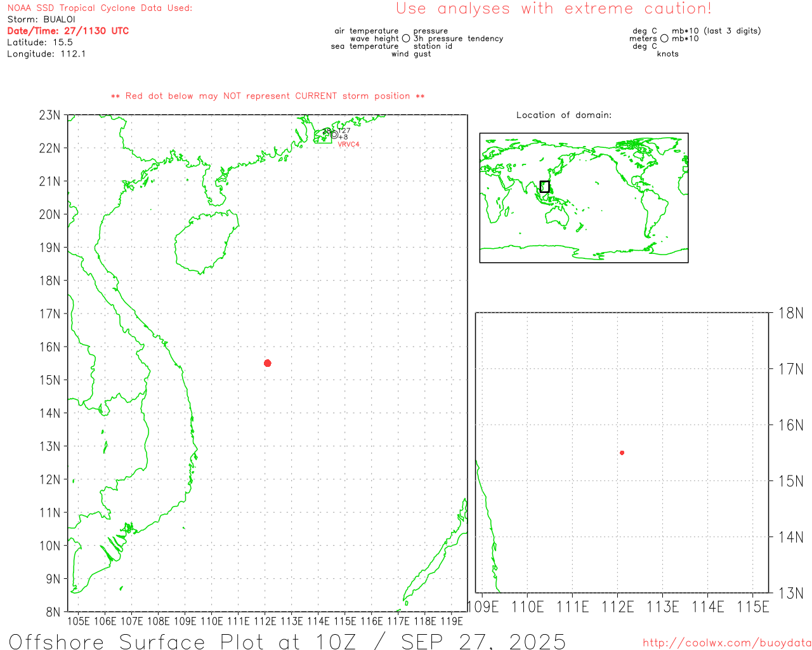This screenshot has height=650, width=812.
Task: Open the coolwx.com/buoydata link
Action: (x=726, y=643)
